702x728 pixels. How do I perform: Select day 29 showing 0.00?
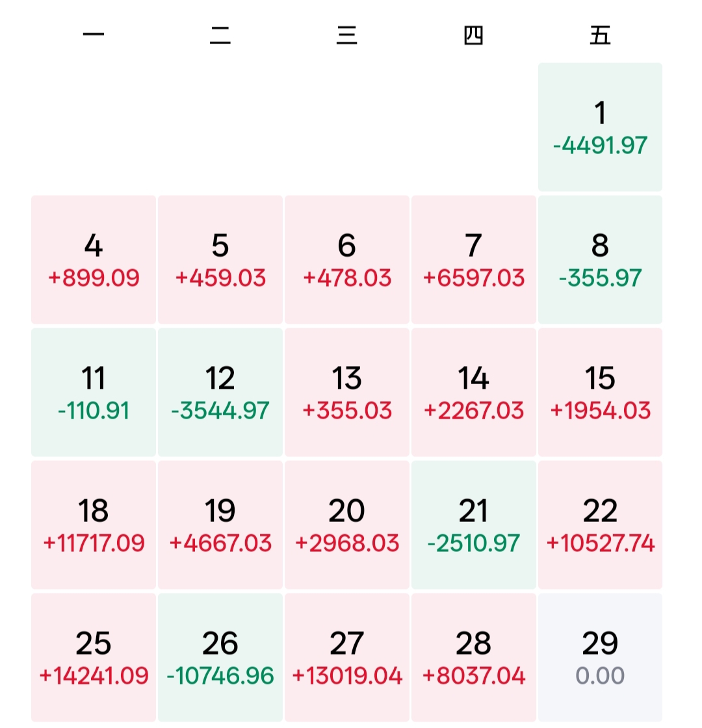pos(600,657)
